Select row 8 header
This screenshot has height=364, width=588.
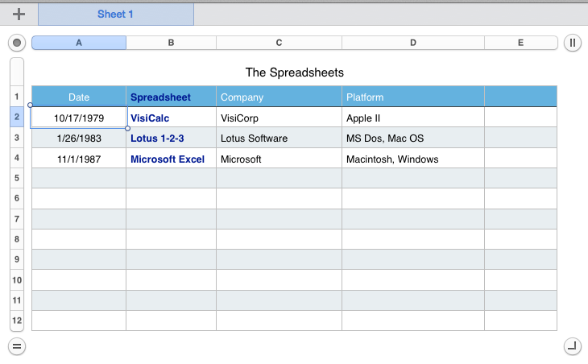point(17,239)
